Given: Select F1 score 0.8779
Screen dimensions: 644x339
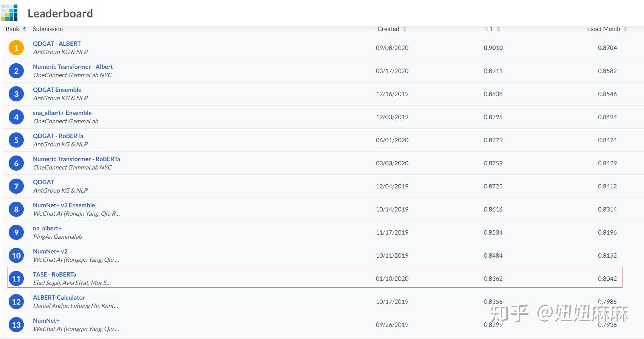Looking at the screenshot, I should click(x=493, y=140).
